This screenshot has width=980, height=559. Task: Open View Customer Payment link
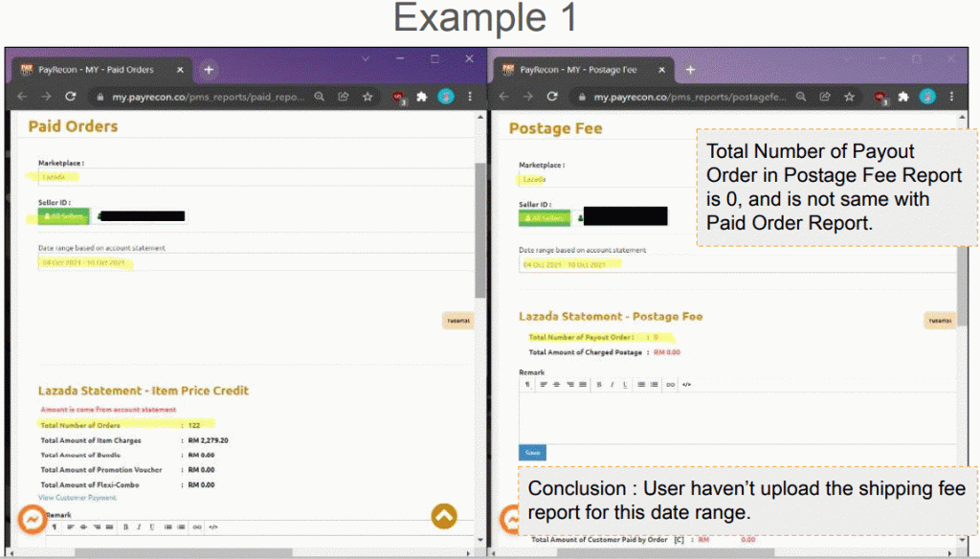pos(78,498)
